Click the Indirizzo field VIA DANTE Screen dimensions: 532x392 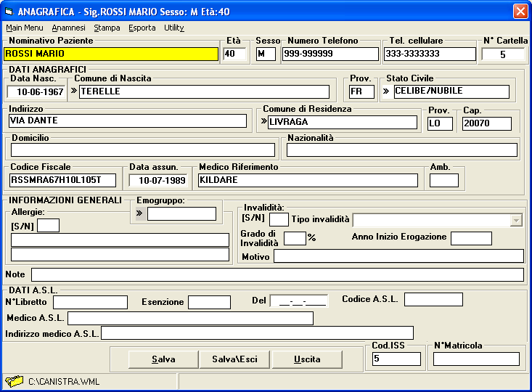128,121
